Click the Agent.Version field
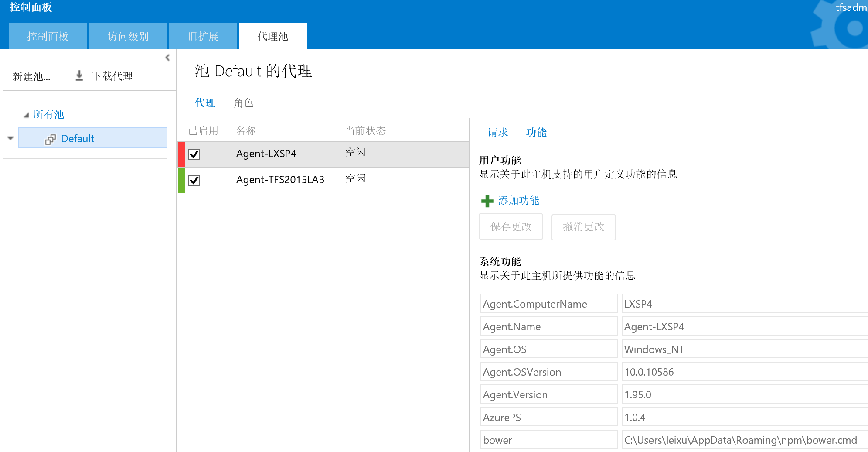868x452 pixels. 549,394
